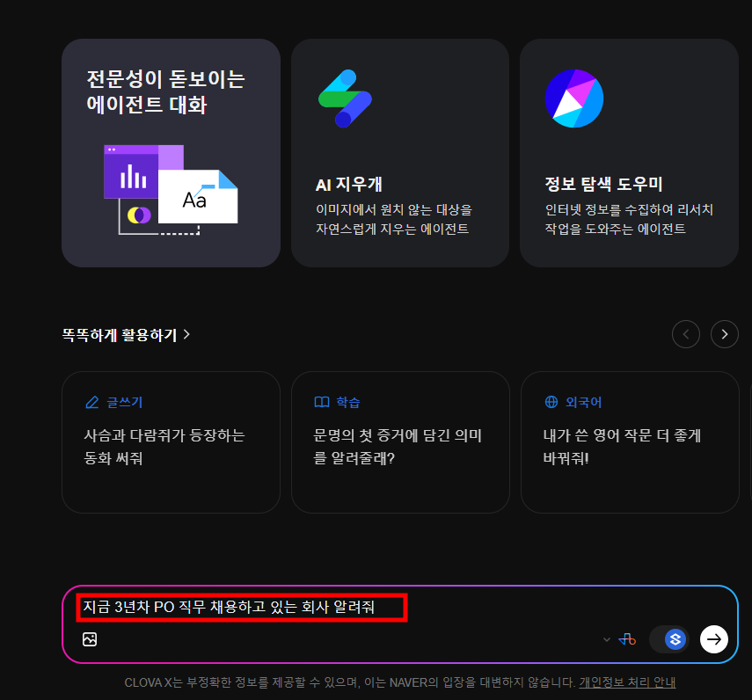
Task: Click the 외국어 globe icon
Action: tap(551, 402)
